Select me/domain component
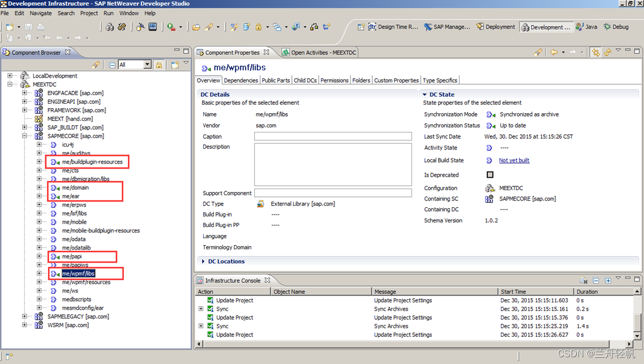 tap(75, 188)
